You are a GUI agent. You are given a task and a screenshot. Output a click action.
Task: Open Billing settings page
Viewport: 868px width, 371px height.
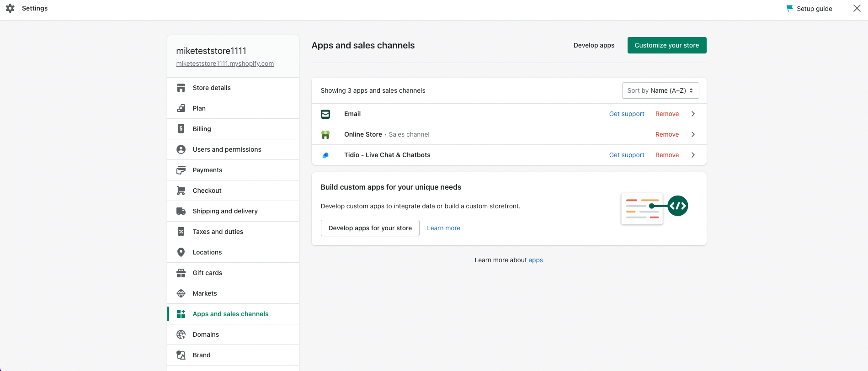[x=233, y=129]
